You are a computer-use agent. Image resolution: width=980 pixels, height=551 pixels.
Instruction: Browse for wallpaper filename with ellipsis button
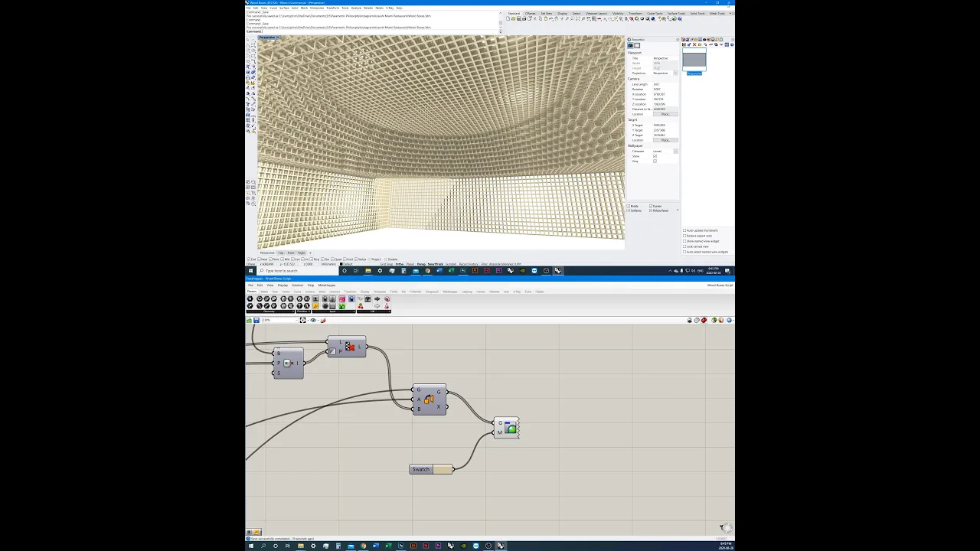click(675, 151)
